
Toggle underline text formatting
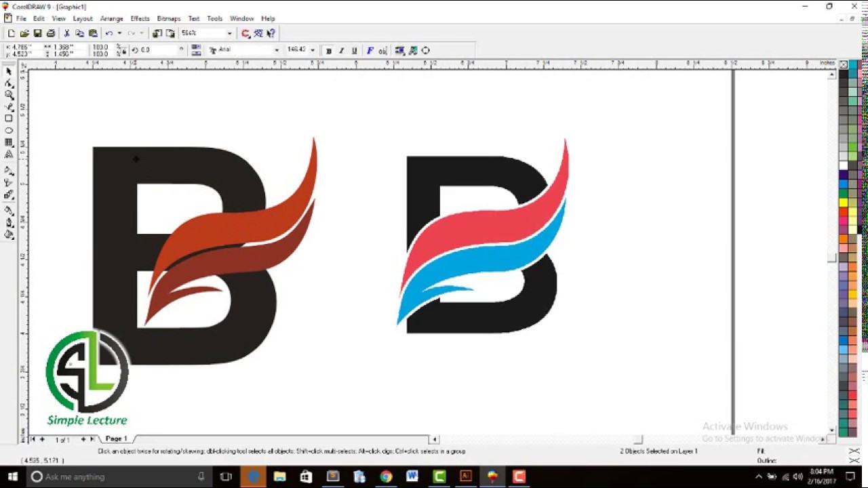point(353,50)
